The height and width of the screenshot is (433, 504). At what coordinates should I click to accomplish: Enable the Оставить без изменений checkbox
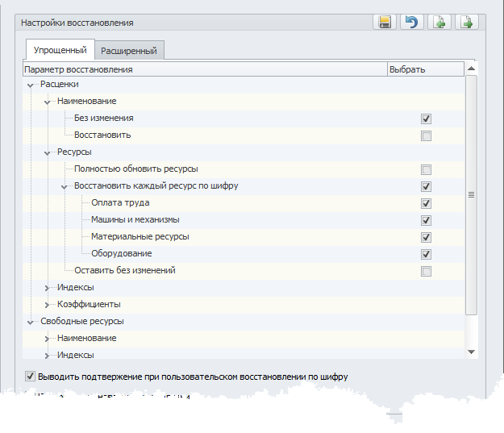pyautogui.click(x=426, y=271)
